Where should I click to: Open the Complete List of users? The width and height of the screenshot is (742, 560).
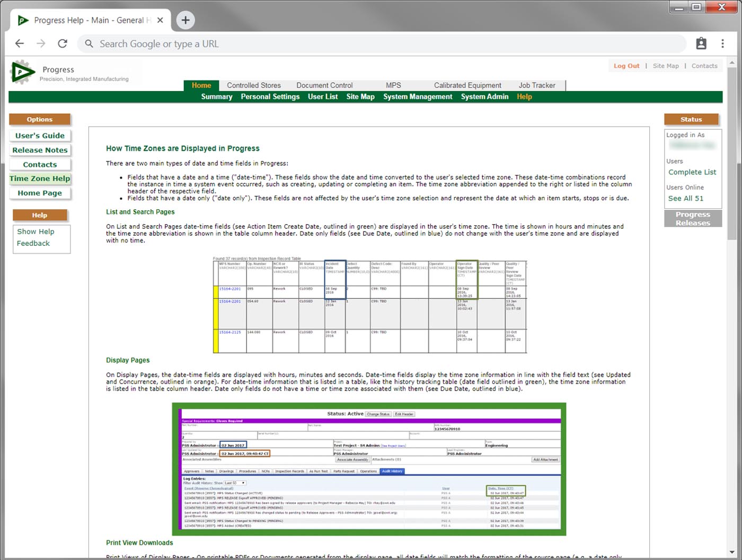point(692,172)
